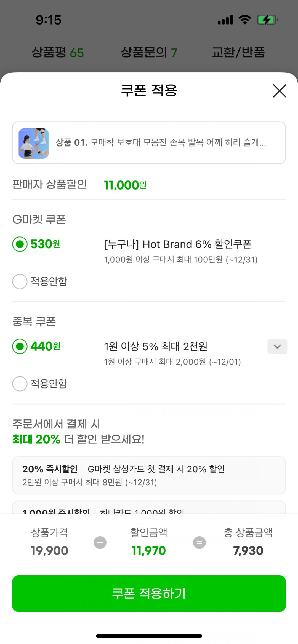Select the 440원 중복 쿠폰 radio button

click(x=20, y=346)
